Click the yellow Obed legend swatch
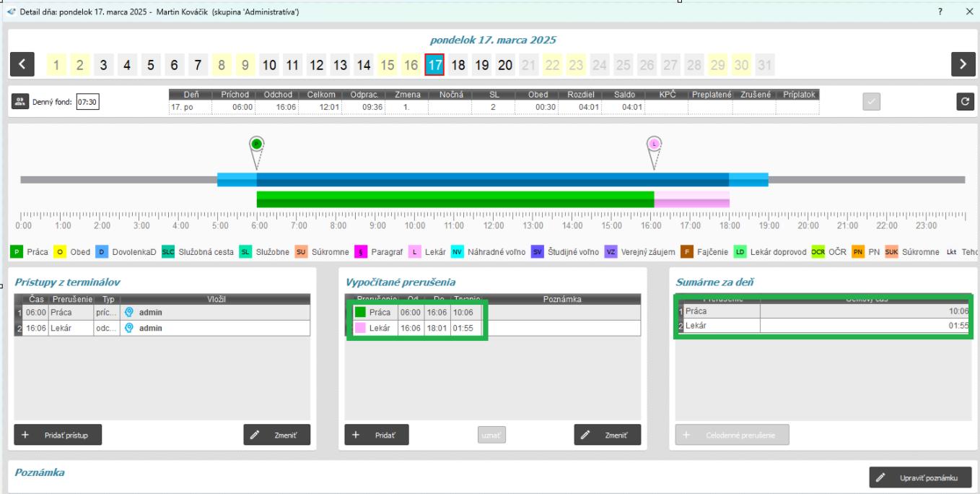Screen dimensions: 980x494 61,252
